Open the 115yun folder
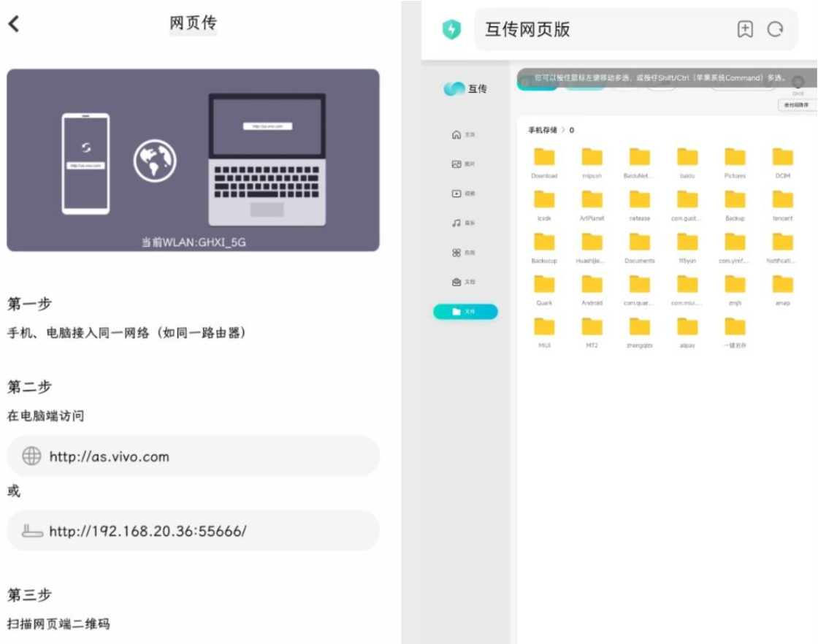This screenshot has width=837, height=644. click(687, 248)
